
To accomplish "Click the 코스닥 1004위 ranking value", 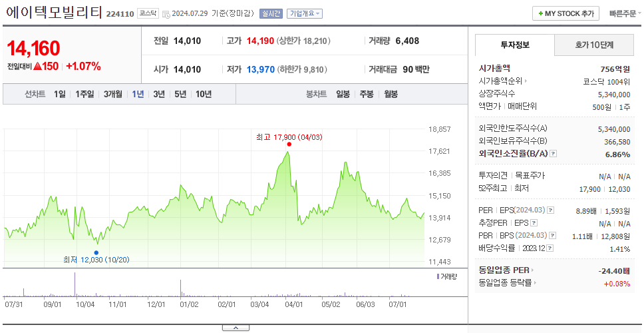I will [x=606, y=81].
